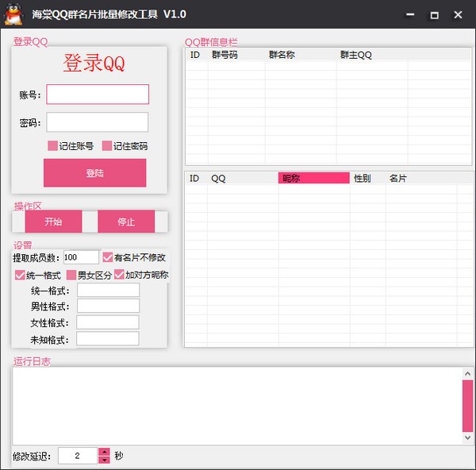Click the log scrollbar down arrow
The height and width of the screenshot is (470, 476).
pos(467,437)
